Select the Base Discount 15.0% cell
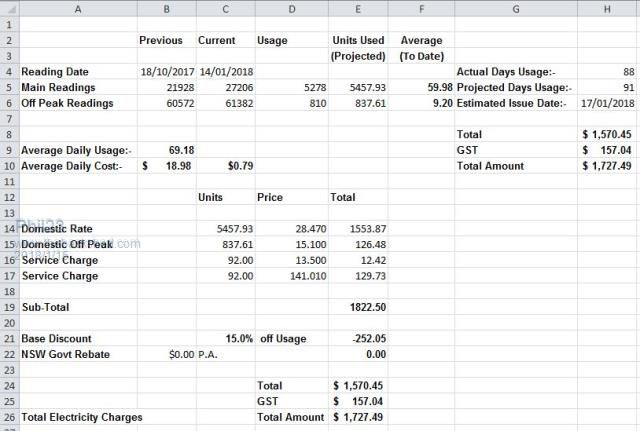 (225, 338)
